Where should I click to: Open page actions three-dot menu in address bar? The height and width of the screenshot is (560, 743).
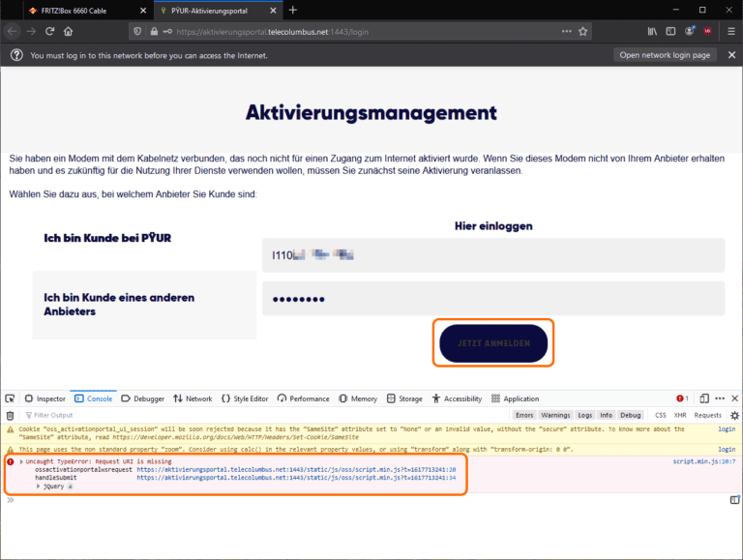click(x=567, y=31)
